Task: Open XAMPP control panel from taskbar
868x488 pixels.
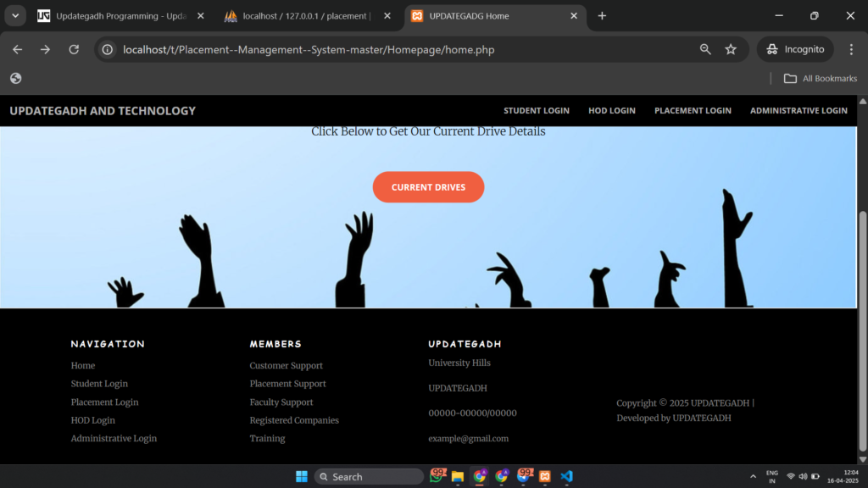Action: coord(544,476)
